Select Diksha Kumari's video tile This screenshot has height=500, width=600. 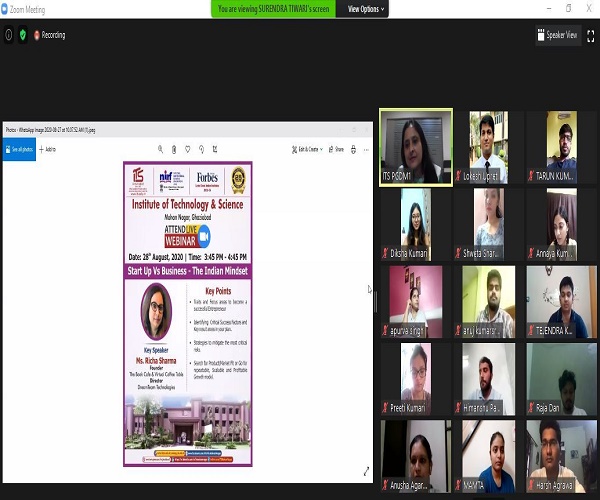coord(416,225)
